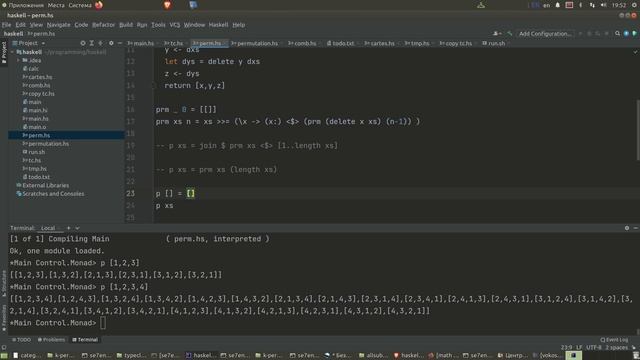Select run.sh in project tree
The image size is (640, 360).
(34, 152)
